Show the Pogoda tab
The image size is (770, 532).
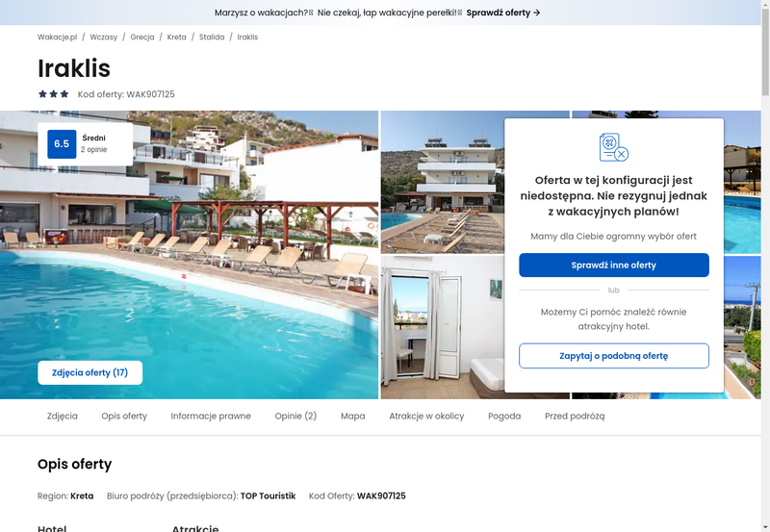tap(504, 416)
